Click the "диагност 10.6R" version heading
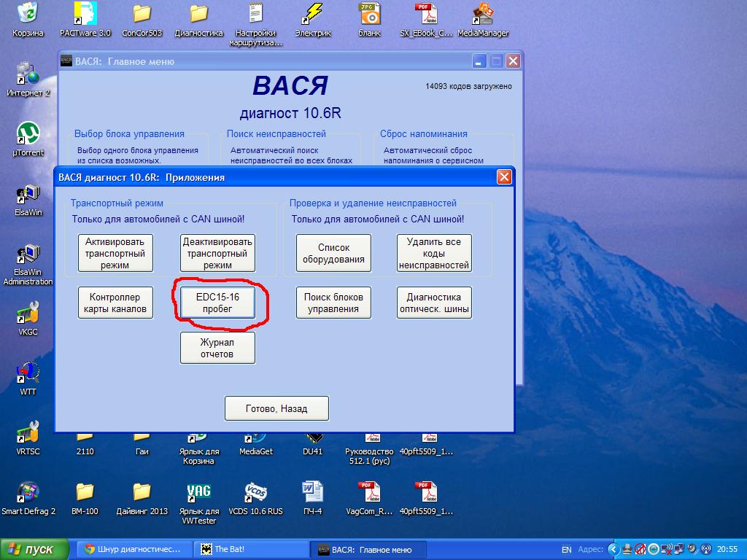The width and height of the screenshot is (747, 560). [290, 113]
